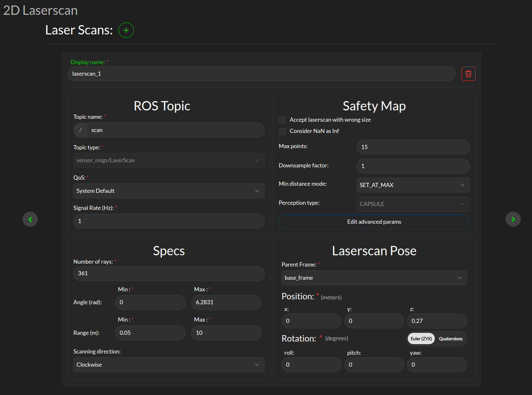This screenshot has height=395, width=532.
Task: Edit Angle Min field
Action: pos(150,303)
